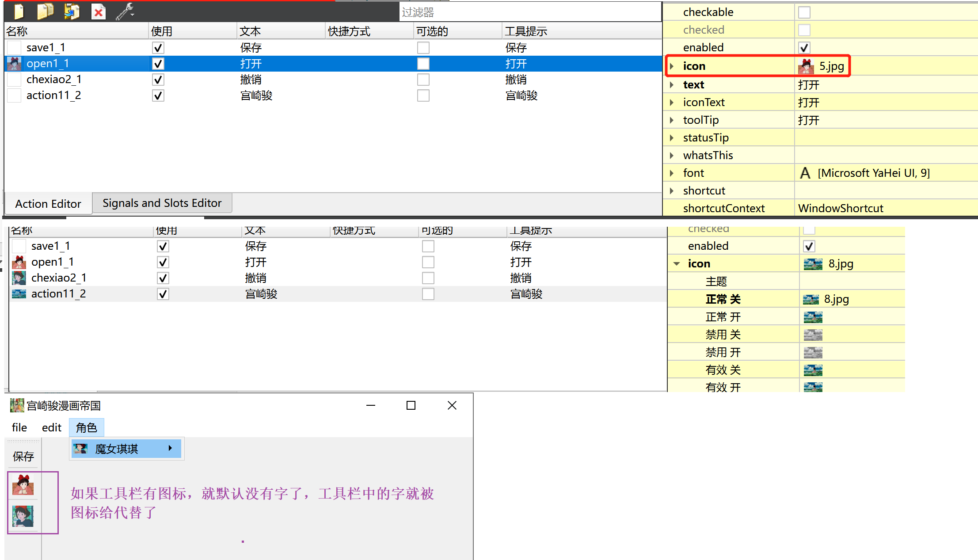Select the action11_2 row in lower list
This screenshot has height=560, width=978.
tap(58, 294)
